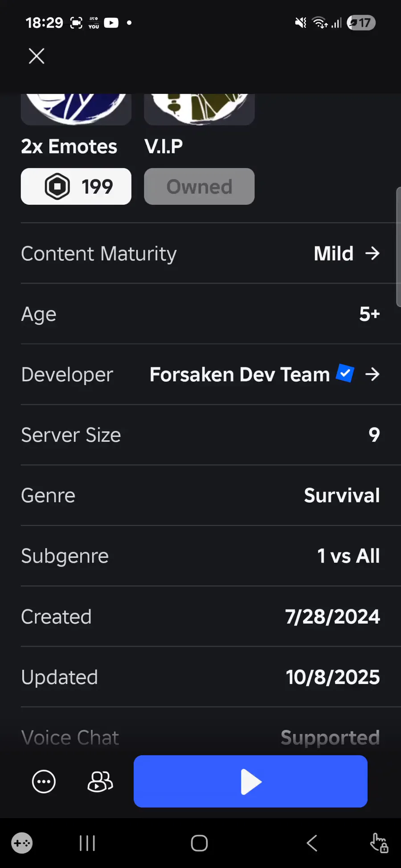Open developer page via arrow

pos(372,374)
